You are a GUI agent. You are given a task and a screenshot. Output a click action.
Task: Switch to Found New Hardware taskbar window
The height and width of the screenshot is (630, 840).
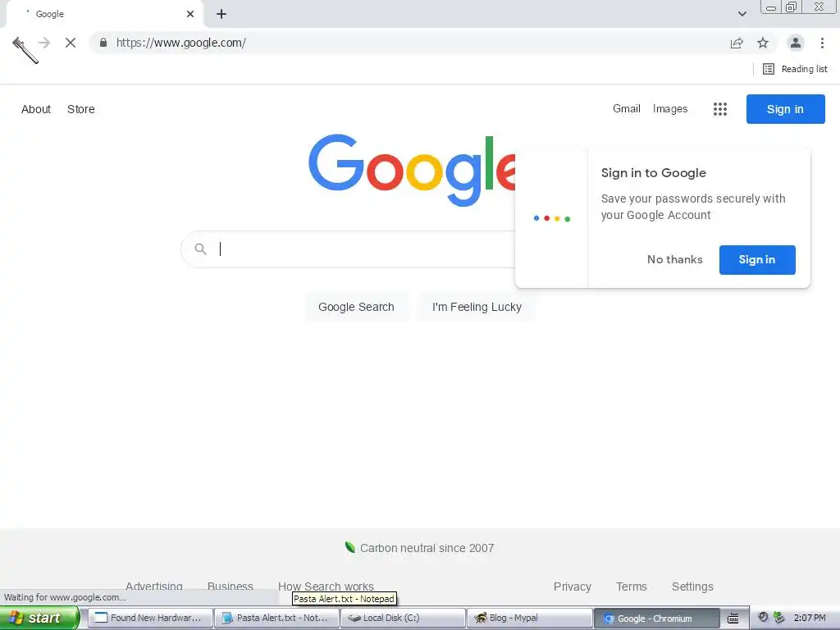coord(151,619)
